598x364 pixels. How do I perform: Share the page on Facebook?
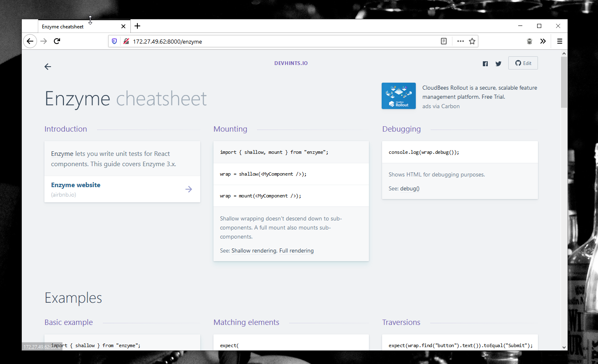pyautogui.click(x=485, y=64)
